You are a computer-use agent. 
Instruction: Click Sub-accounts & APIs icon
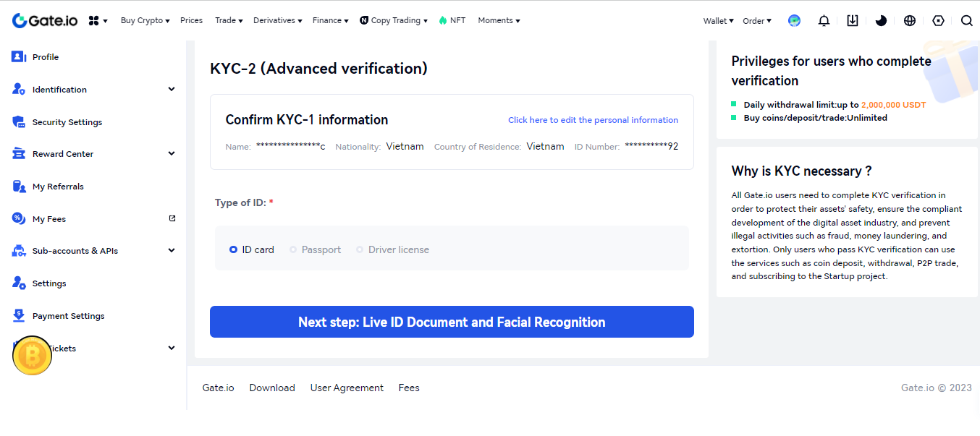click(x=19, y=250)
